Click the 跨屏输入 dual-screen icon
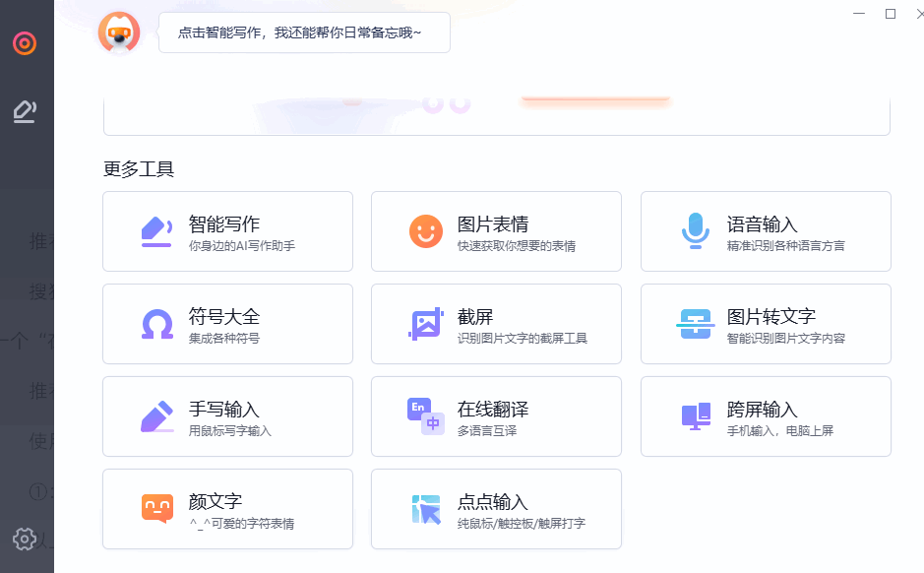The width and height of the screenshot is (924, 573). click(x=695, y=415)
